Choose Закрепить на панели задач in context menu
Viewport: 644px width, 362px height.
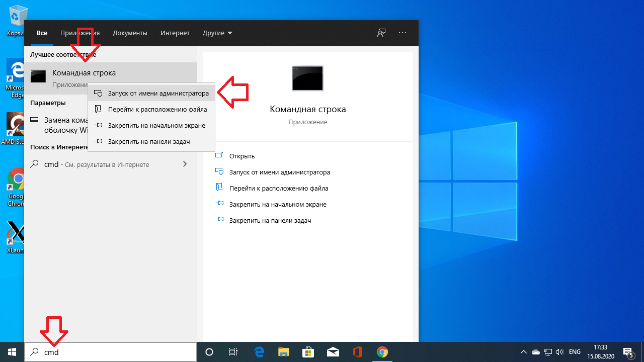tap(148, 142)
